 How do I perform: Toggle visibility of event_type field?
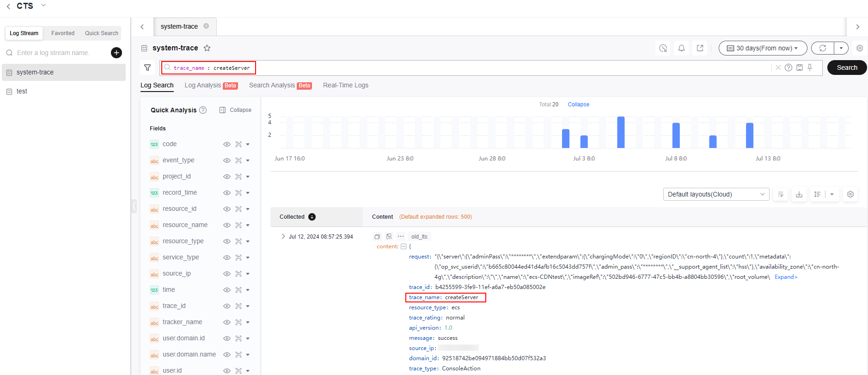(x=227, y=160)
